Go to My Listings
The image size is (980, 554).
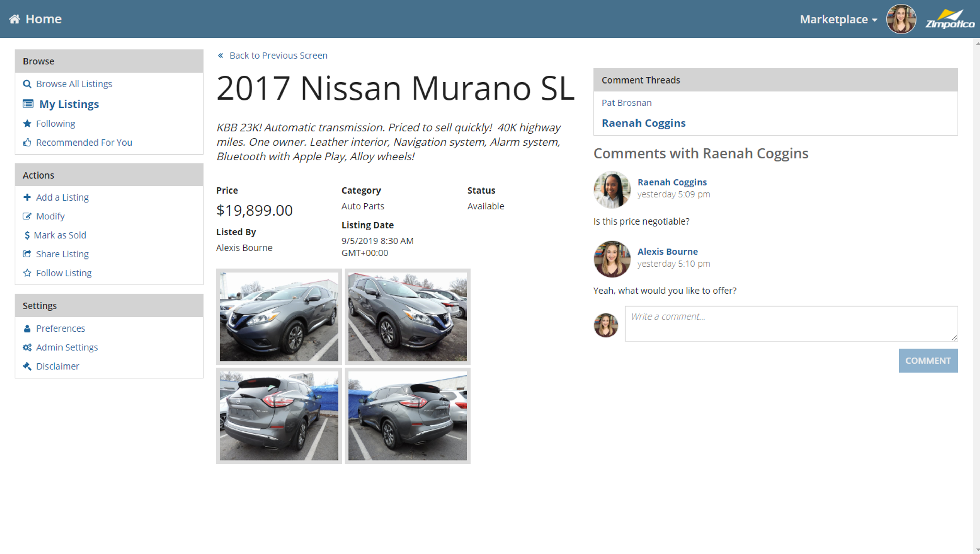(x=69, y=104)
